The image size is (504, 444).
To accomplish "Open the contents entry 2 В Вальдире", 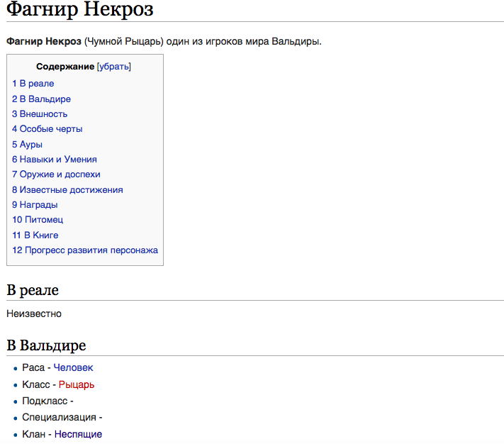I will coord(41,99).
